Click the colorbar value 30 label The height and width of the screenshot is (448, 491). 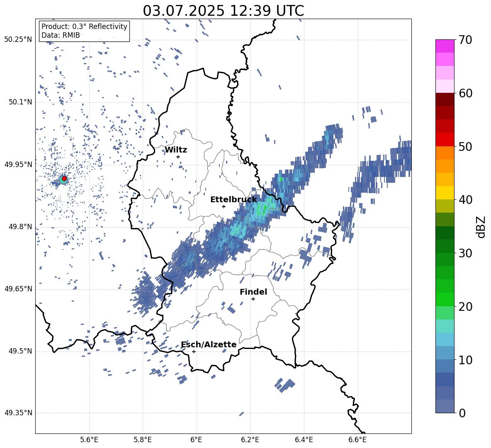[x=465, y=253]
